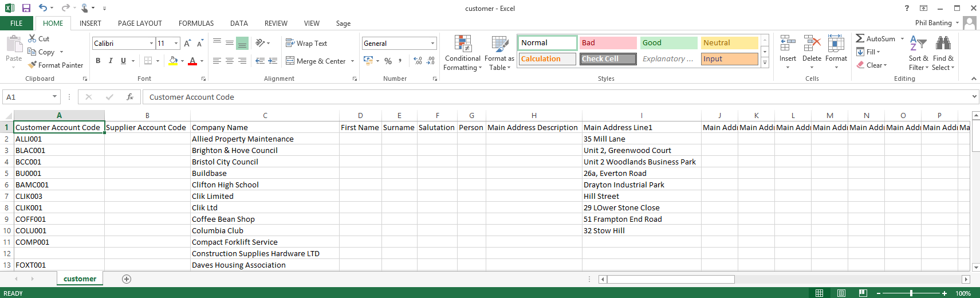Open Conditional Formatting menu
This screenshot has height=298, width=980.
click(x=462, y=54)
